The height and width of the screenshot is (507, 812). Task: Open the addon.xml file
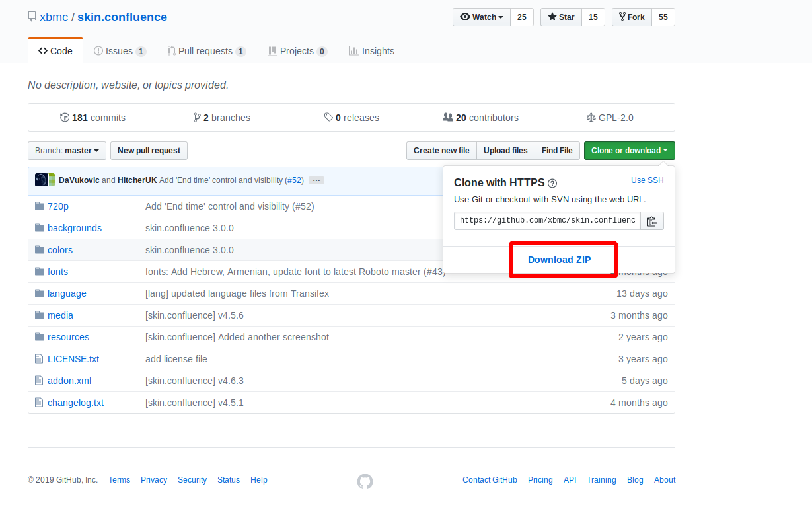tap(69, 381)
